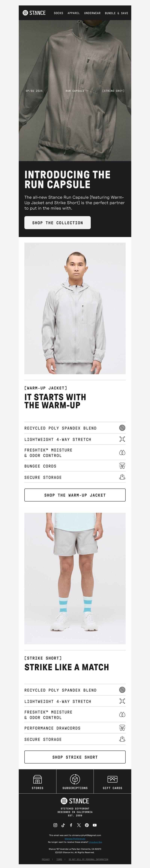This screenshot has height=868, width=150.
Task: Open the Facebook social icon
Action: tap(71, 825)
